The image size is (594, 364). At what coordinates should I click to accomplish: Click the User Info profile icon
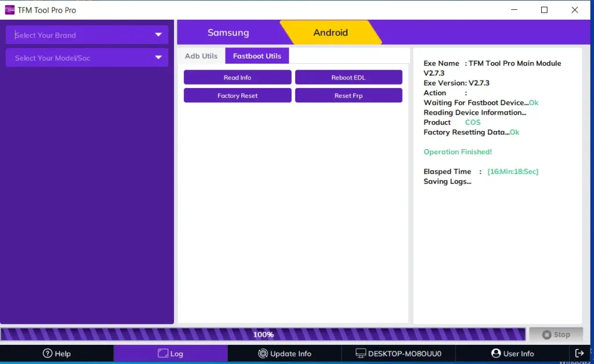495,353
